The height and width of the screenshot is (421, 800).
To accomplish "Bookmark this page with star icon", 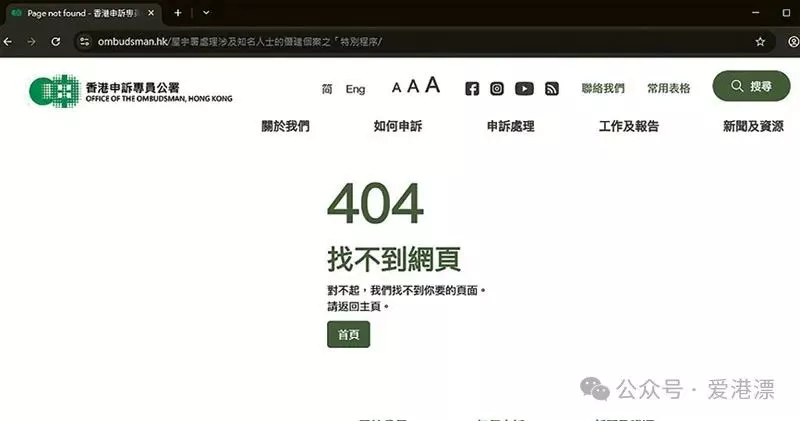I will pos(760,42).
